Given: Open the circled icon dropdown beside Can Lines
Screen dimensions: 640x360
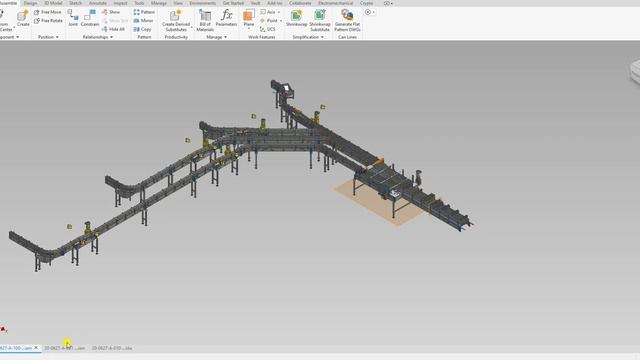Looking at the screenshot, I should (x=370, y=12).
